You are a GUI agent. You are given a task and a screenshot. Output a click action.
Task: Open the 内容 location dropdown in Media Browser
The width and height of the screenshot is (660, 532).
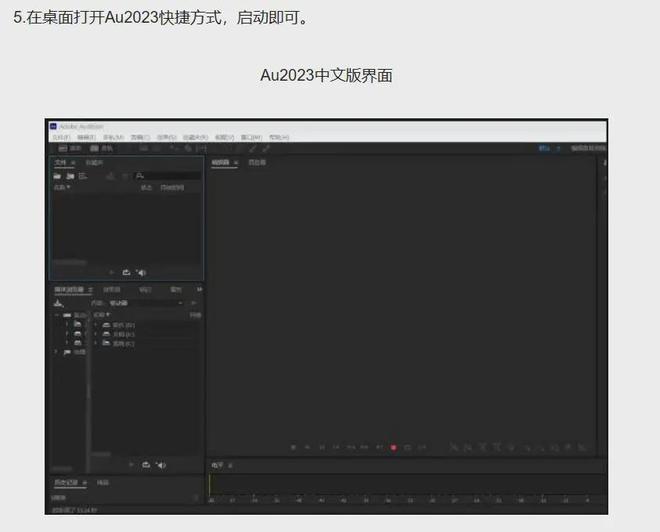146,303
